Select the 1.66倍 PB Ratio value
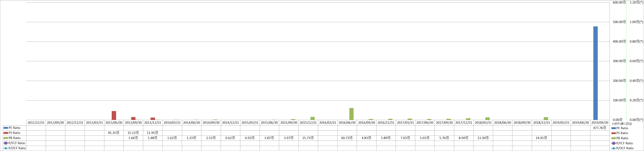The image size is (644, 151). (133, 138)
